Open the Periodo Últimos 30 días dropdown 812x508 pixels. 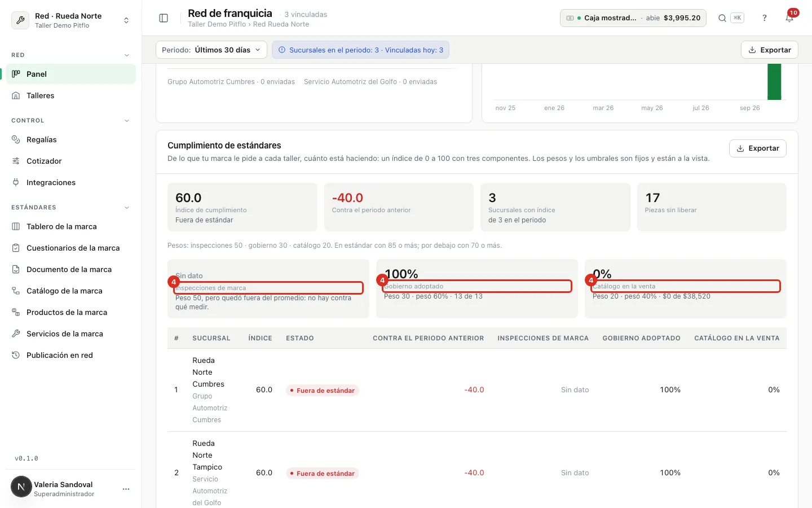tap(211, 50)
